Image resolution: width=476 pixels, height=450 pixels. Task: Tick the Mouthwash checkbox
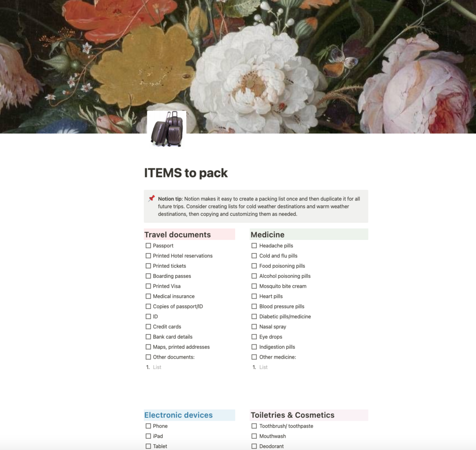tap(254, 436)
